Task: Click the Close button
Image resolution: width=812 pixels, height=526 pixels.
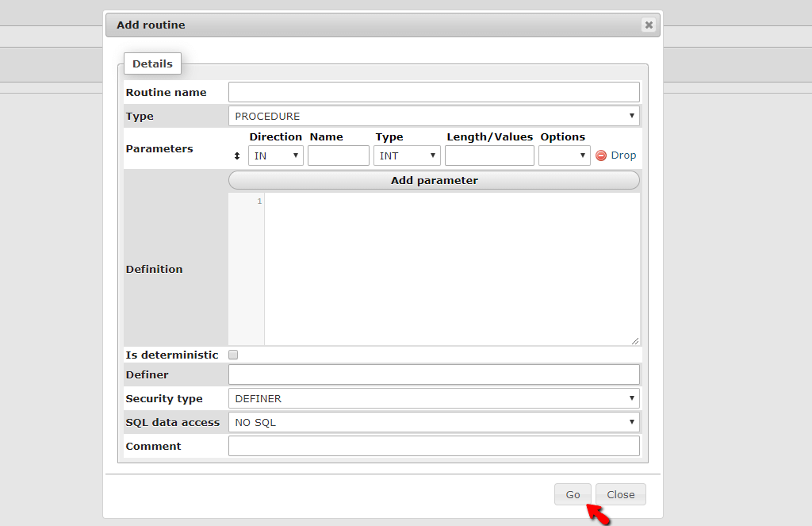Action: (x=620, y=494)
